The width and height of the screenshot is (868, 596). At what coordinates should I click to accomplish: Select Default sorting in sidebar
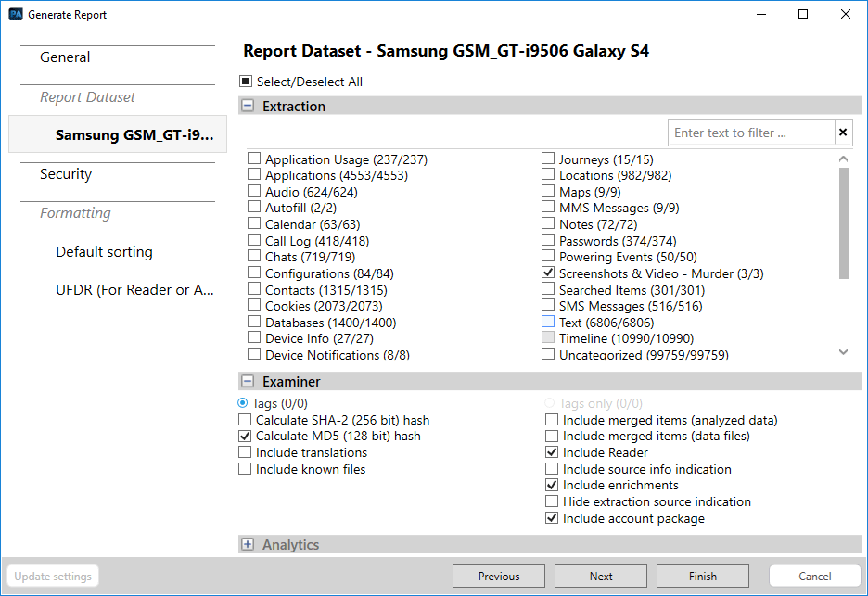(104, 252)
